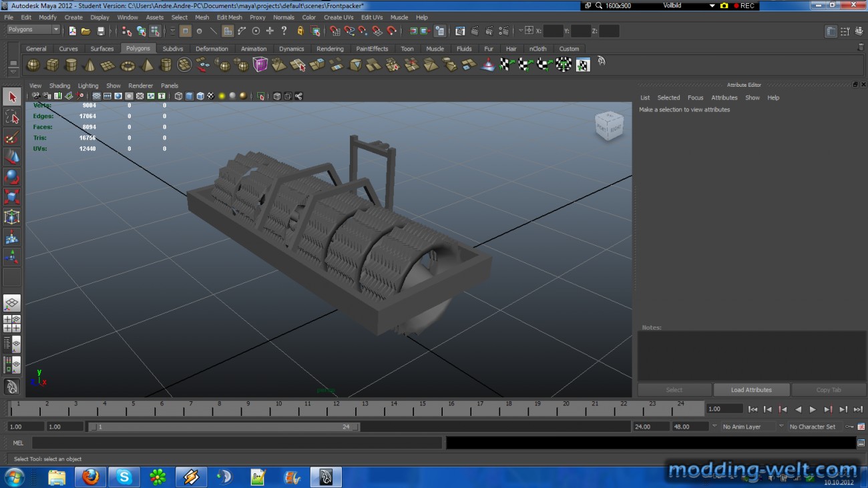The width and height of the screenshot is (868, 488).
Task: Click the view cube in viewport
Action: (x=609, y=126)
